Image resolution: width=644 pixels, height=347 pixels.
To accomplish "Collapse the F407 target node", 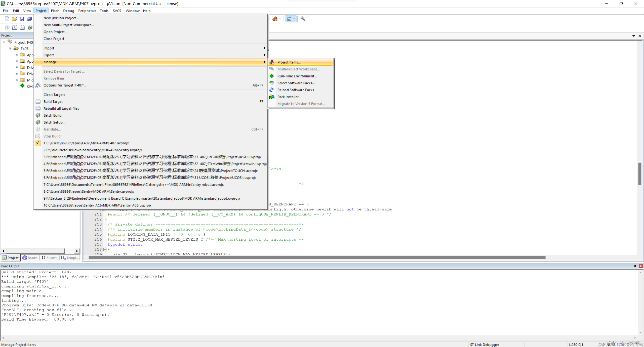I will coord(10,49).
